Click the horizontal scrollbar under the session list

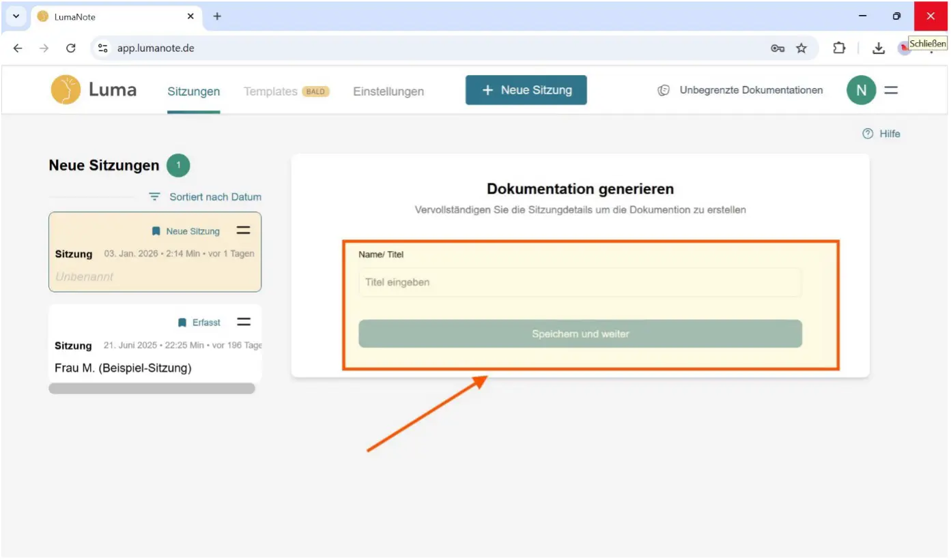pos(152,388)
